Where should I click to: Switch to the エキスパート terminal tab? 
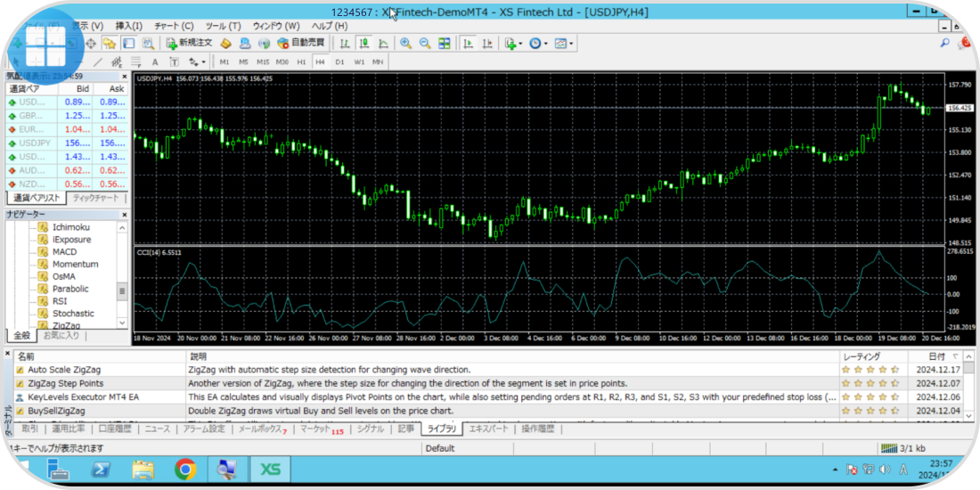pos(491,429)
